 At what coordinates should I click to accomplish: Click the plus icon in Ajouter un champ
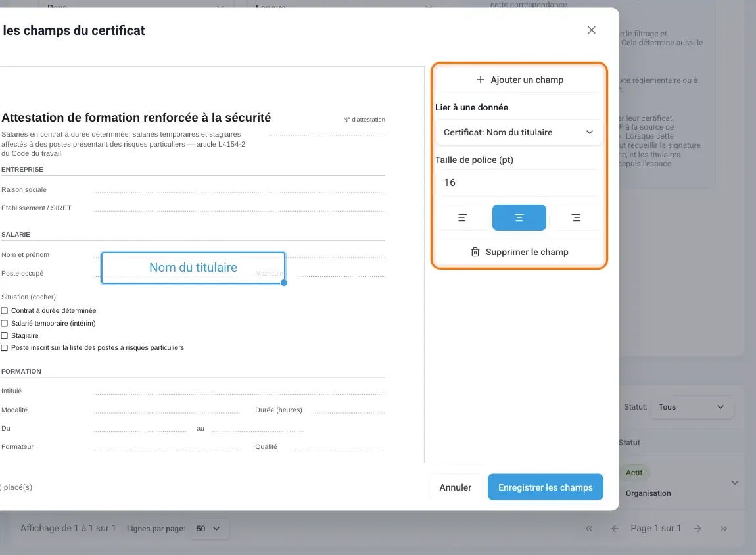pos(480,80)
